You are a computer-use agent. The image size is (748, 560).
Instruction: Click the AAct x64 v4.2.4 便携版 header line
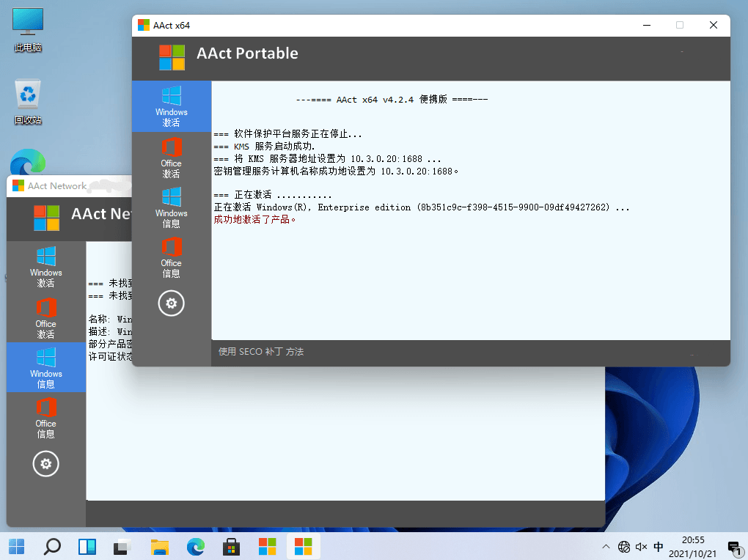point(392,99)
